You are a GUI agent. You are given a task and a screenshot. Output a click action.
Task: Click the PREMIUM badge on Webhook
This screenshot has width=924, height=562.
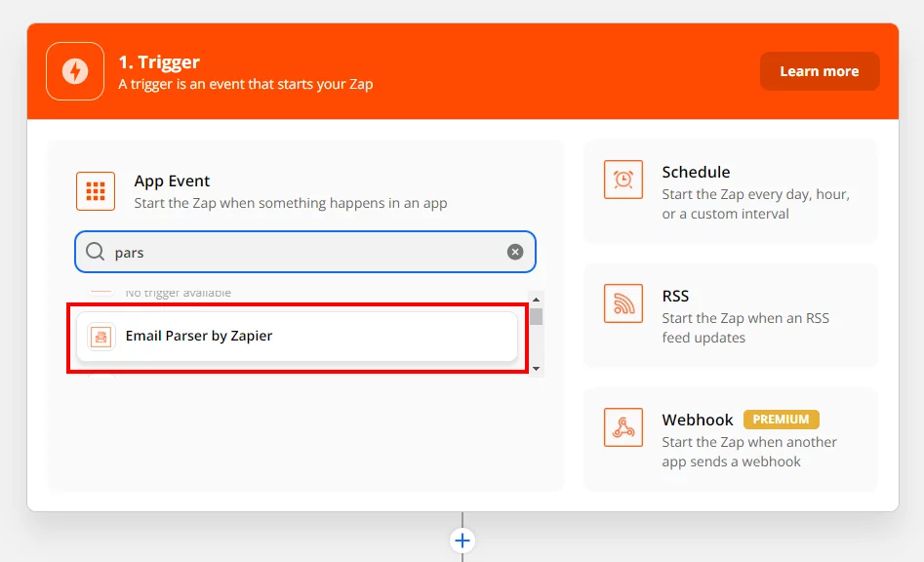[x=781, y=420]
